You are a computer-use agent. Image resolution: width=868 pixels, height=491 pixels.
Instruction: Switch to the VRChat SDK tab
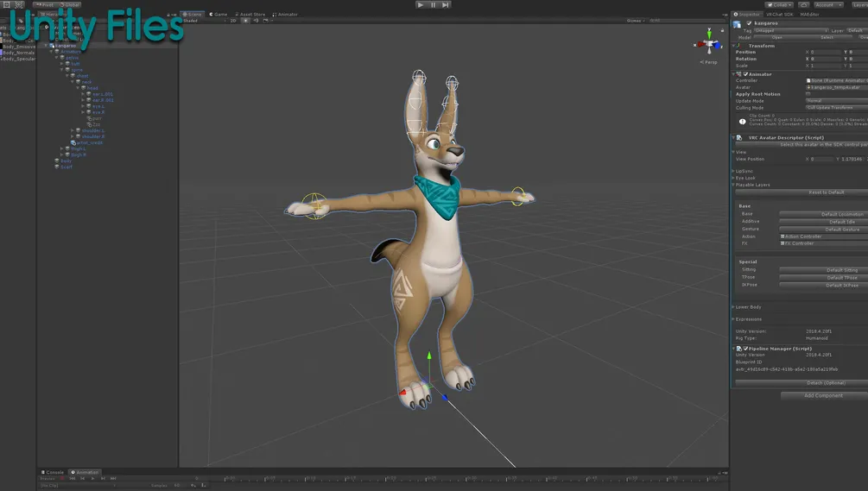click(x=779, y=15)
